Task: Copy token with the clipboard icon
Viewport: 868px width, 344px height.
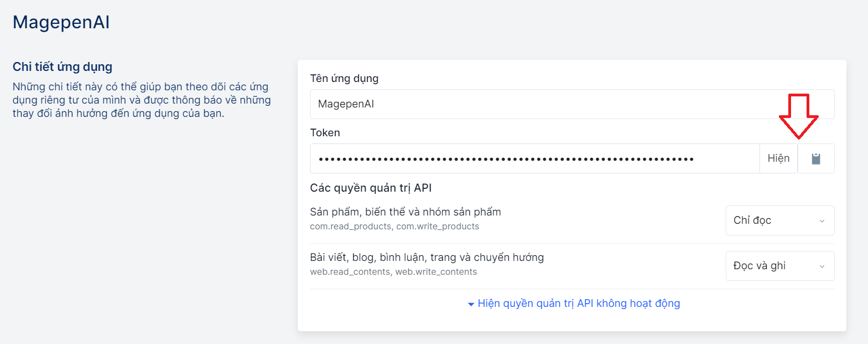Action: click(816, 159)
